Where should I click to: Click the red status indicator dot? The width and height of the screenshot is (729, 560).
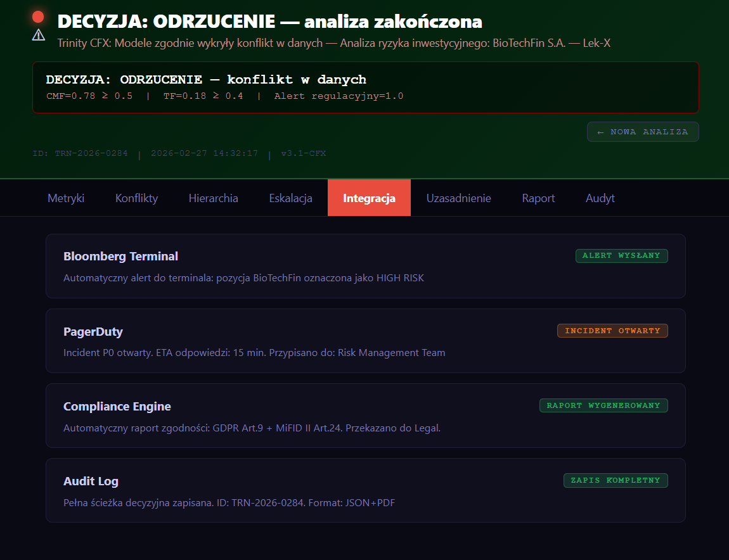pyautogui.click(x=38, y=17)
